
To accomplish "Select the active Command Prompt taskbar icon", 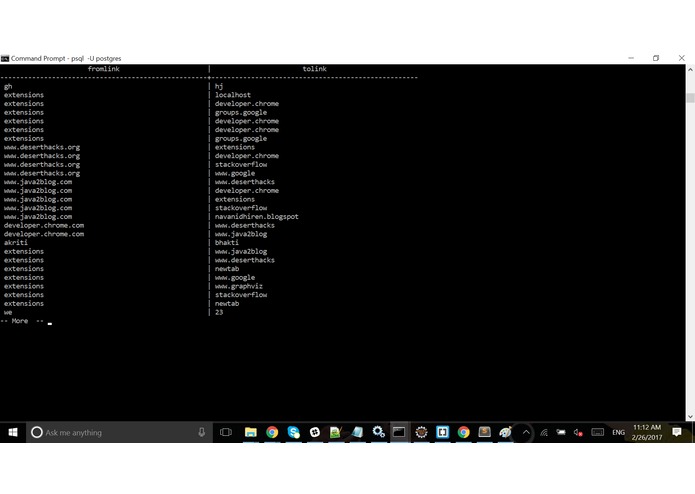I will (399, 432).
